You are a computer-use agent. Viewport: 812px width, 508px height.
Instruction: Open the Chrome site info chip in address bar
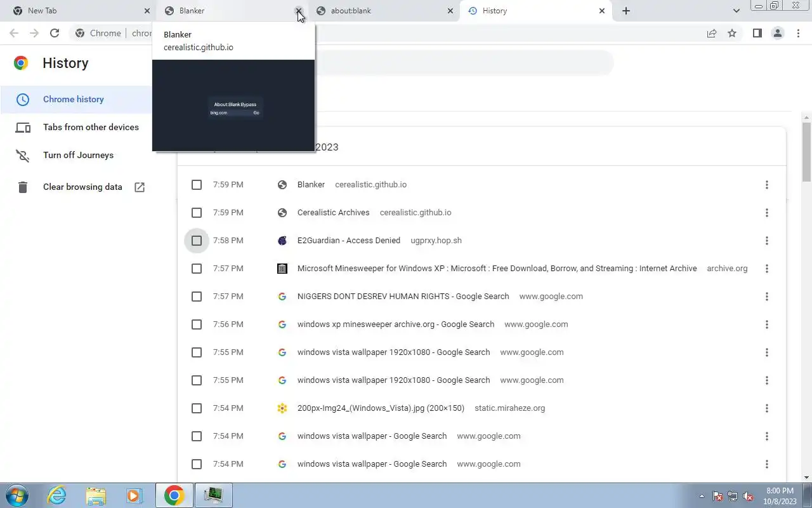pos(98,33)
